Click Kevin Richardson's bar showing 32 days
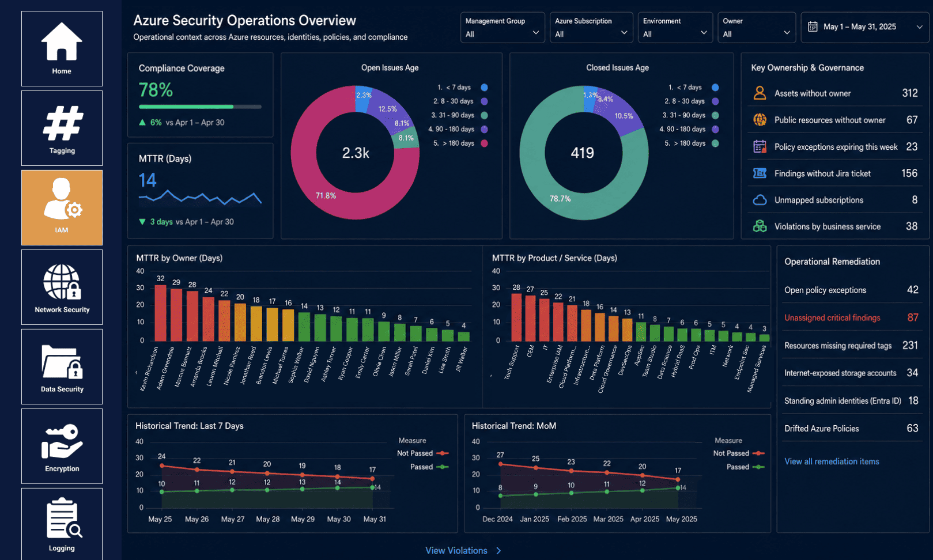The image size is (933, 560). pos(160,313)
